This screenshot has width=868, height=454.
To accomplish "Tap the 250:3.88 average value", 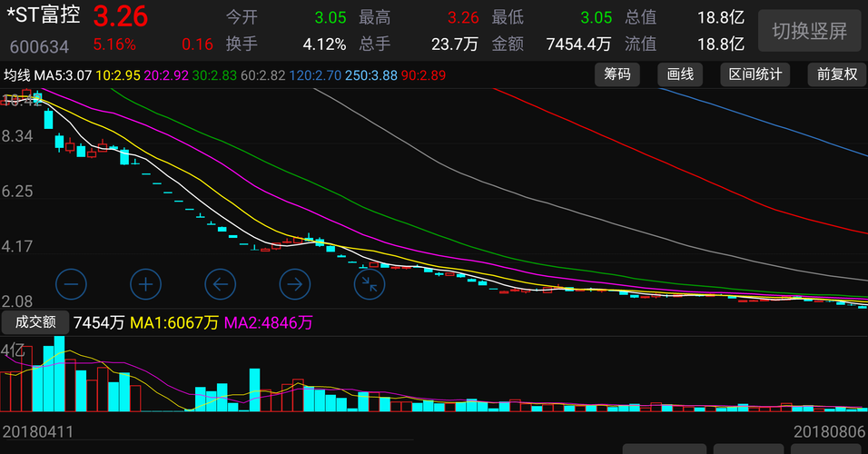I will click(x=370, y=75).
